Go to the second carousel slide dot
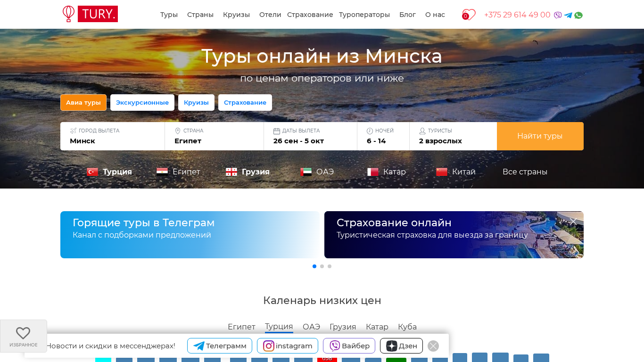The height and width of the screenshot is (362, 644). tap(322, 266)
